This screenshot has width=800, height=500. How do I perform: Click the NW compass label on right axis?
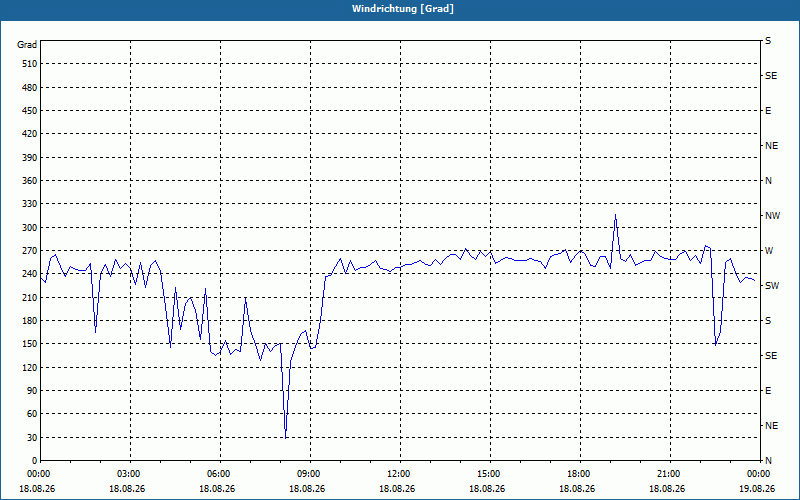tap(772, 216)
